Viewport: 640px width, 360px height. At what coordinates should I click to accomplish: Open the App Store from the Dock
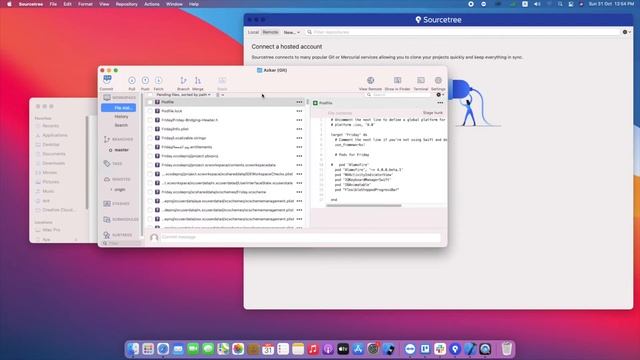[x=358, y=349]
